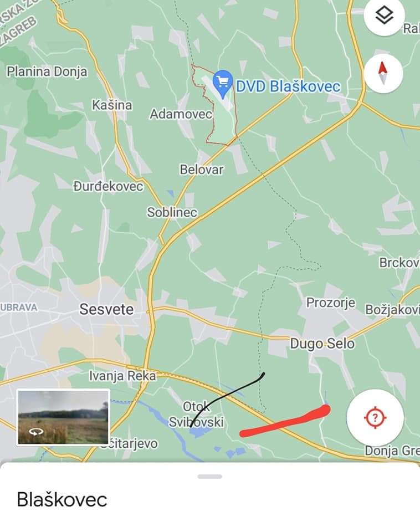Screen dimensions: 420x532
Task: Open the map layers button
Action: coord(384,16)
